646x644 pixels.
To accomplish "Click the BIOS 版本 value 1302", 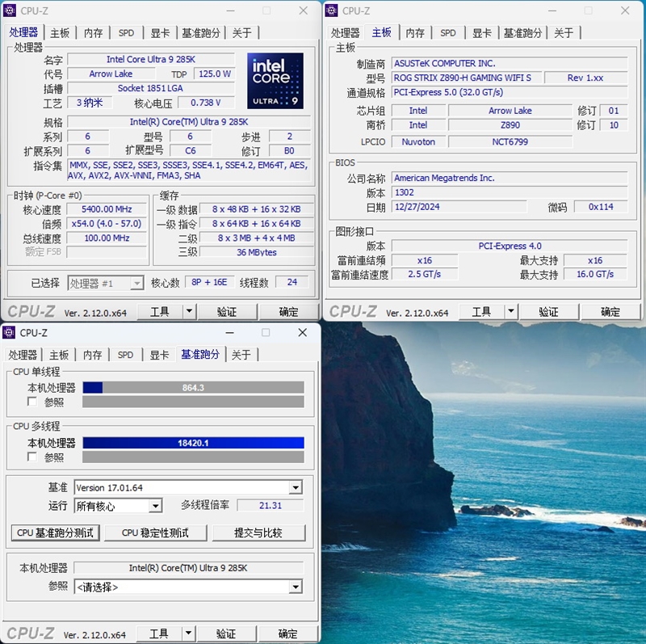I will tap(510, 192).
